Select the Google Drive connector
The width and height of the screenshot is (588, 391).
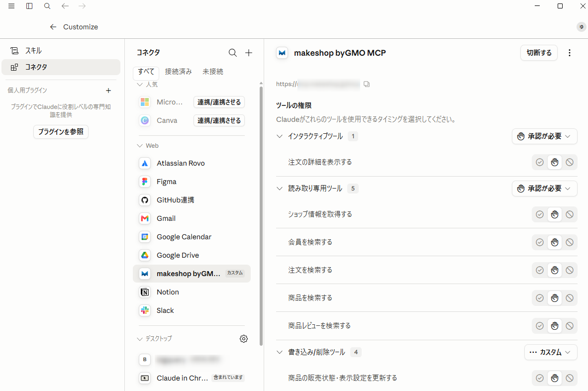pyautogui.click(x=192, y=255)
